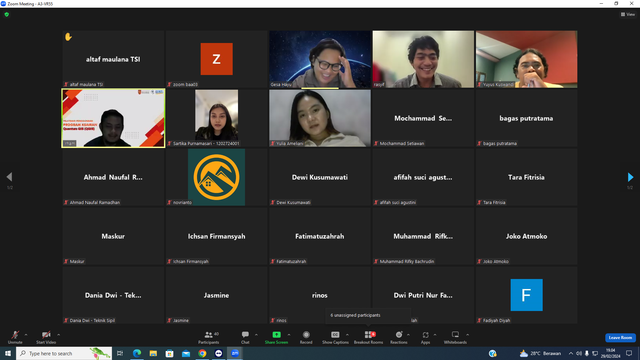This screenshot has width=640, height=360.
Task: Expand Apps options arrow
Action: [x=435, y=335]
